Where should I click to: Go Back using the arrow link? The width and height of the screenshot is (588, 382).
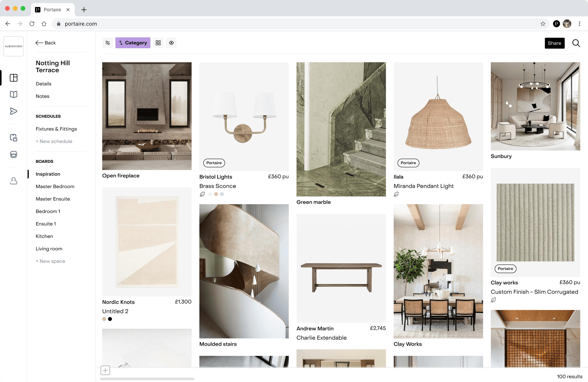(x=46, y=43)
